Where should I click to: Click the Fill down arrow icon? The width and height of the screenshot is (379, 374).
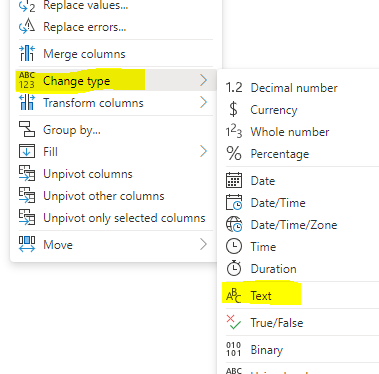[27, 151]
